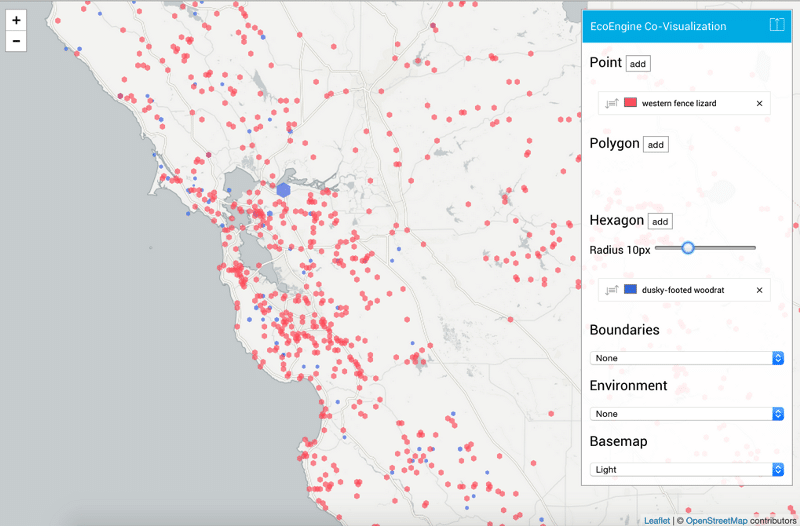Open the Basemap dropdown set to Light

[x=686, y=469]
